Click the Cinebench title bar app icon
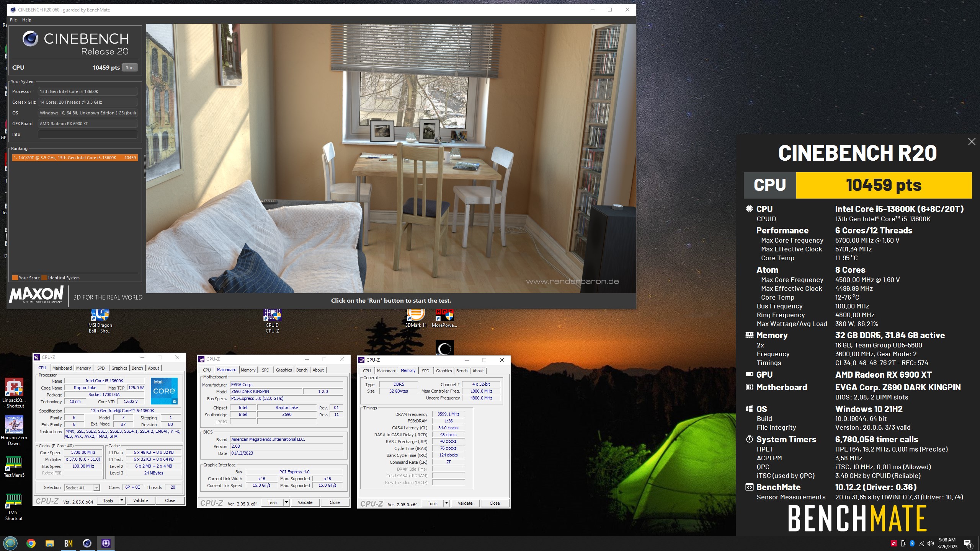980x551 pixels. click(13, 10)
